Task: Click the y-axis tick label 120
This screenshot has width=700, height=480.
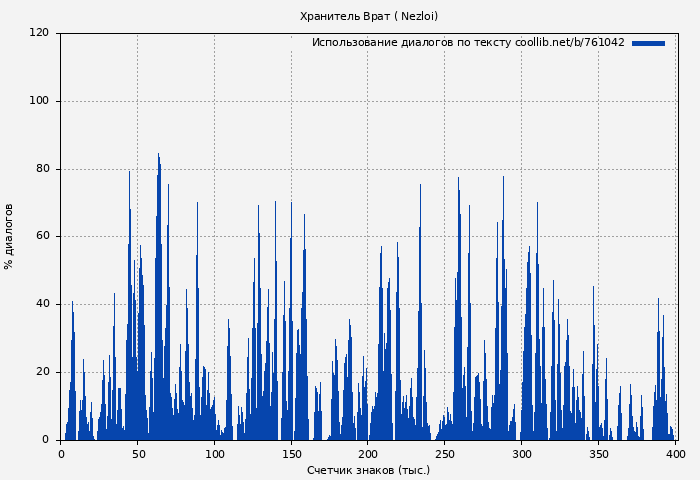Action: pyautogui.click(x=39, y=33)
